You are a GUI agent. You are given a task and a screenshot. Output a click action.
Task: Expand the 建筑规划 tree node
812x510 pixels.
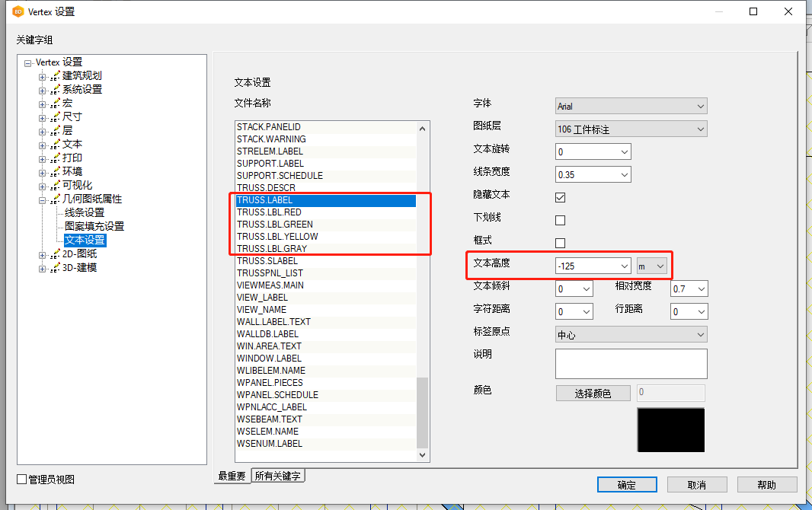43,77
